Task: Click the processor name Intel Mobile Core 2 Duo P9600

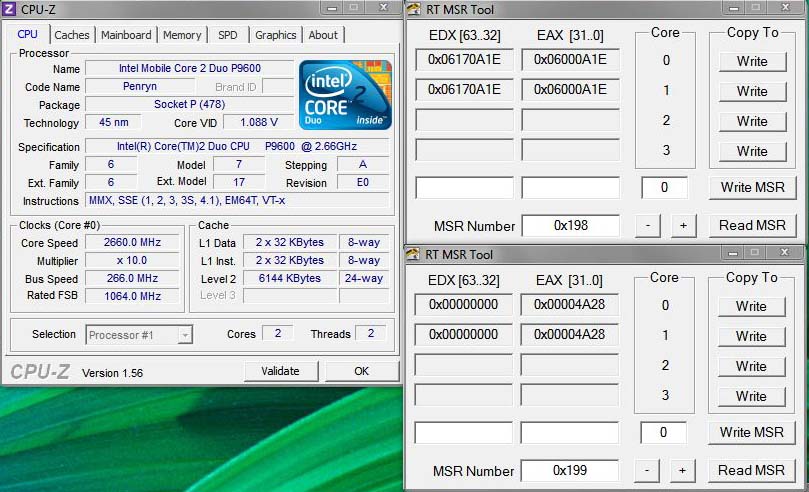Action: click(189, 68)
